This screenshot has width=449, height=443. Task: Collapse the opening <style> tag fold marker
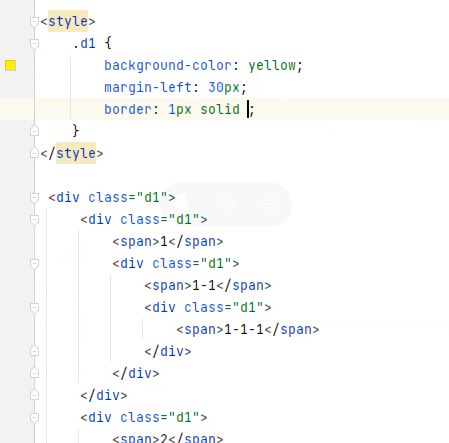point(34,22)
